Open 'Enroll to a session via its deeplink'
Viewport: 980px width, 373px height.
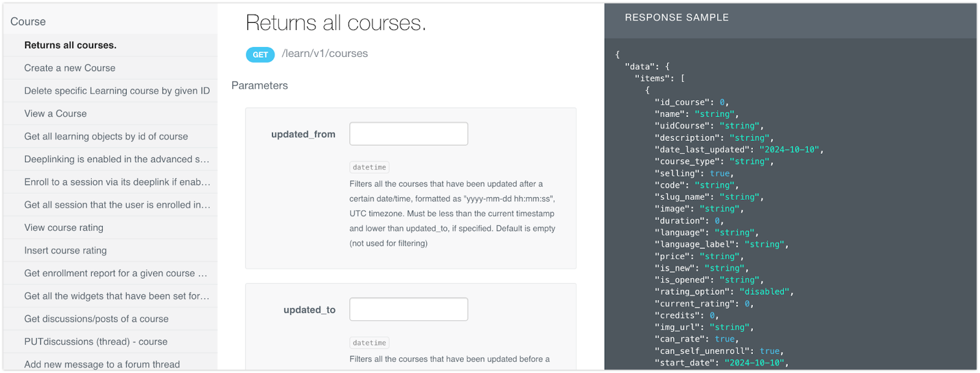coord(117,182)
